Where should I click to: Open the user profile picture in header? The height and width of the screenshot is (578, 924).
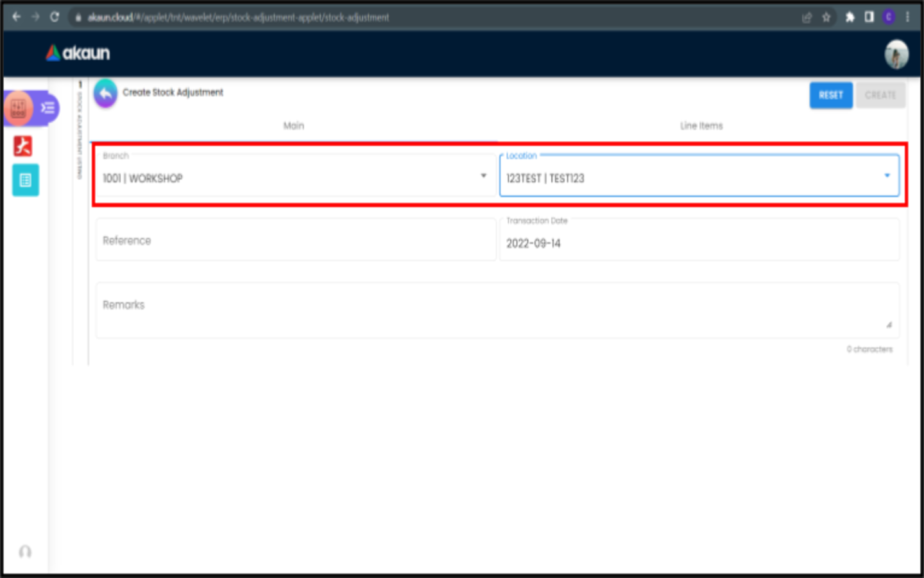(x=896, y=54)
